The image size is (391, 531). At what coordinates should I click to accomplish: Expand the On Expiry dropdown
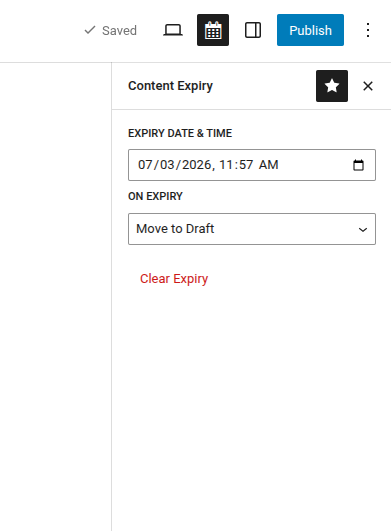[252, 229]
